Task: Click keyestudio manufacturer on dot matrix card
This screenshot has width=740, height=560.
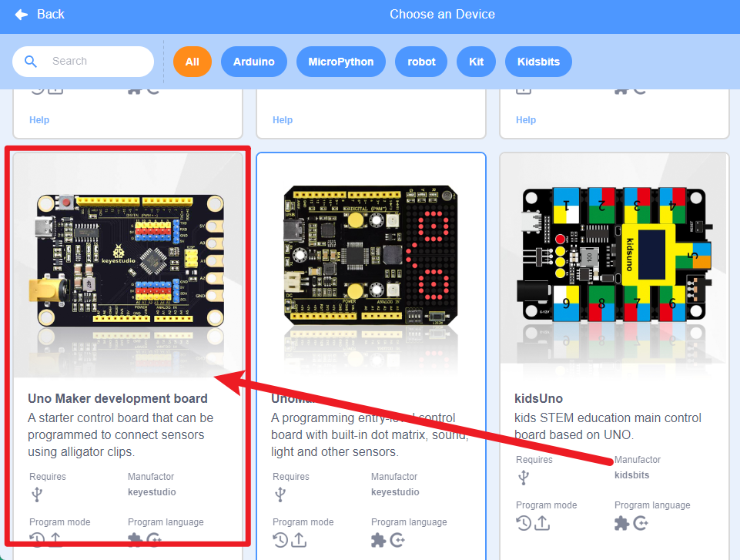Action: tap(395, 492)
